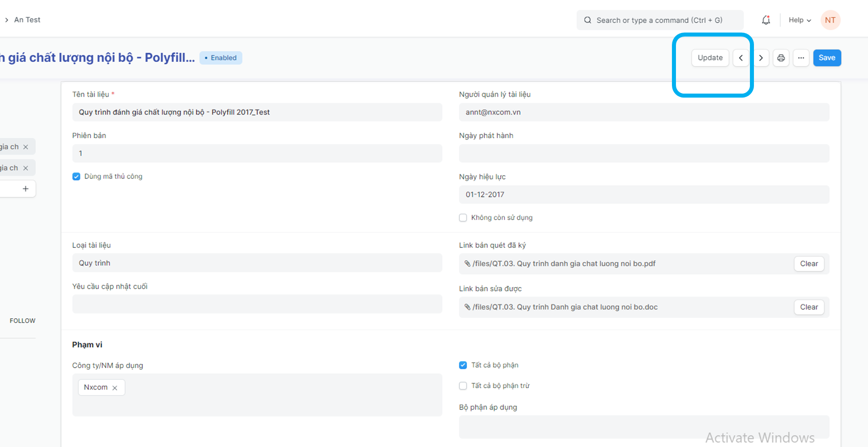This screenshot has height=447, width=868.
Task: Go to next document arrow
Action: (761, 58)
